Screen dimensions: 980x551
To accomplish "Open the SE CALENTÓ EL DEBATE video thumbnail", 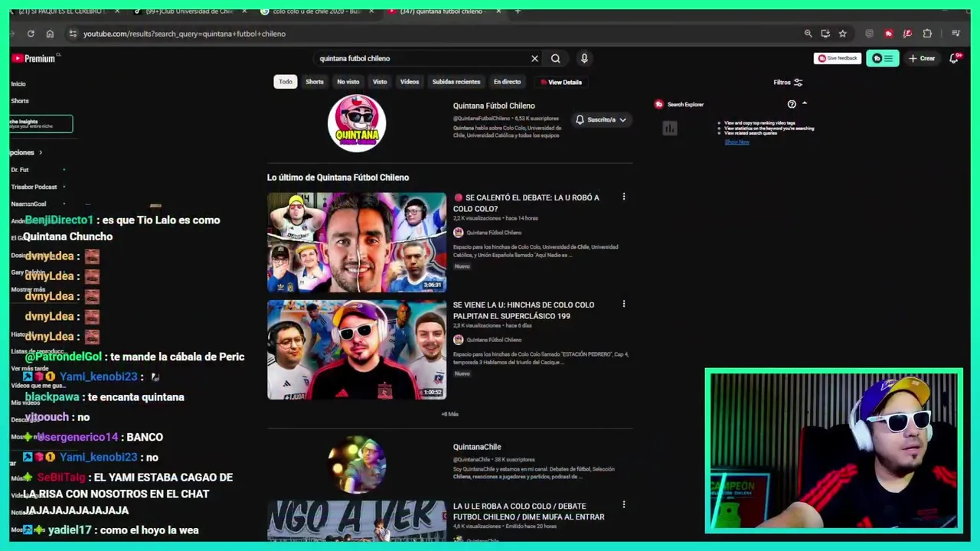I will point(357,243).
